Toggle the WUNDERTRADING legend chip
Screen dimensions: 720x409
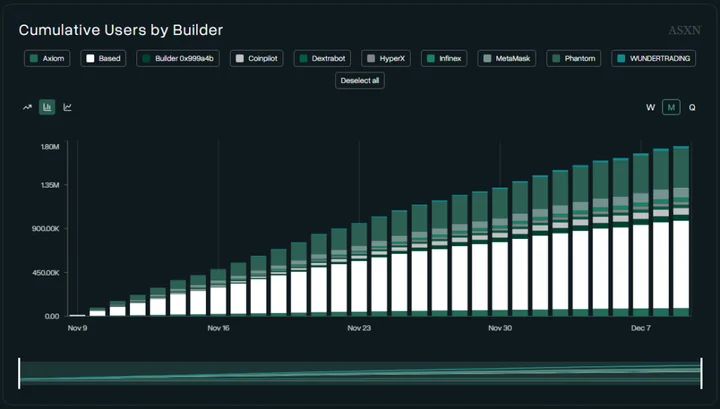click(x=653, y=58)
